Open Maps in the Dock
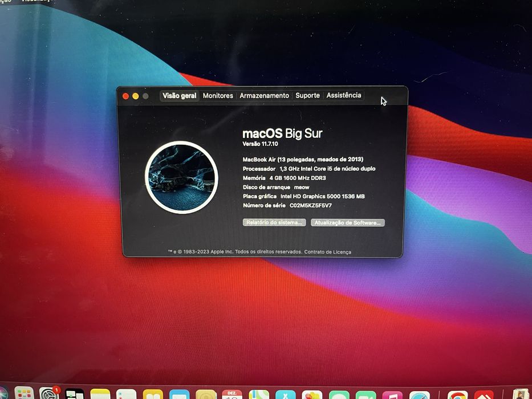This screenshot has height=399, width=532. [259, 393]
